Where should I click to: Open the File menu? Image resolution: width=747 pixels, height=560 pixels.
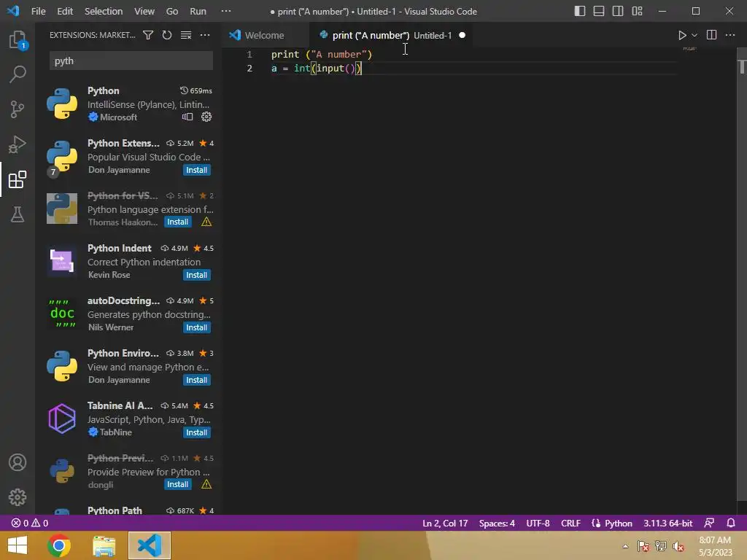[38, 11]
